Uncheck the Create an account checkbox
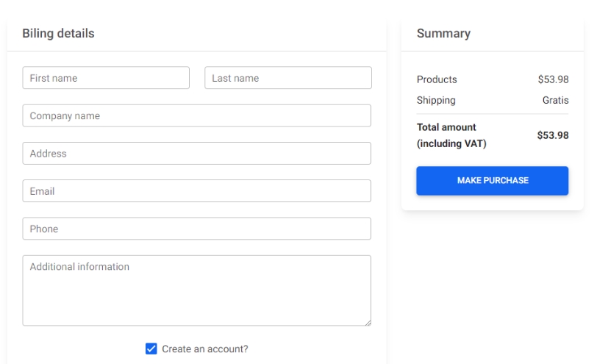Image resolution: width=597 pixels, height=364 pixels. pyautogui.click(x=151, y=349)
